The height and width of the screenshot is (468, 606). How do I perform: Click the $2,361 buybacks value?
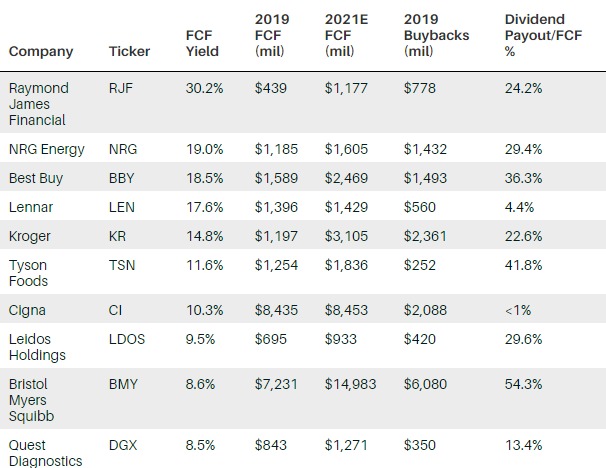pos(425,236)
